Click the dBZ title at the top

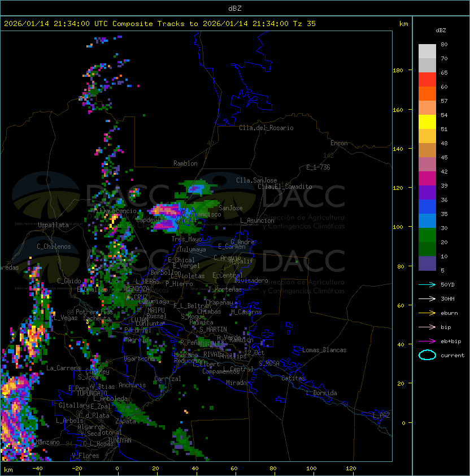coord(235,8)
